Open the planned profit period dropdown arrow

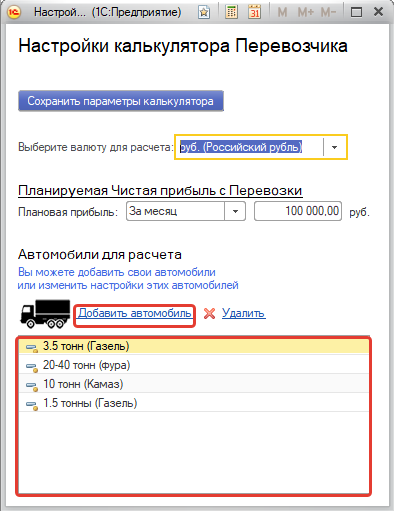coord(235,211)
